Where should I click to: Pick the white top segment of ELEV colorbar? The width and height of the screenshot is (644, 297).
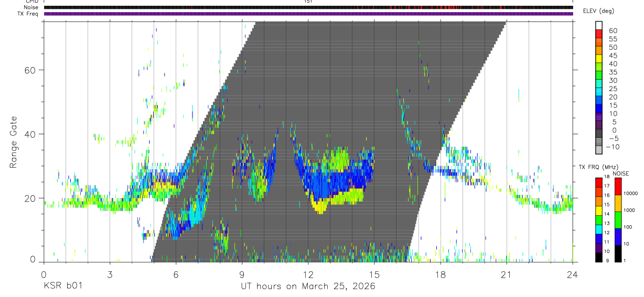(599, 26)
